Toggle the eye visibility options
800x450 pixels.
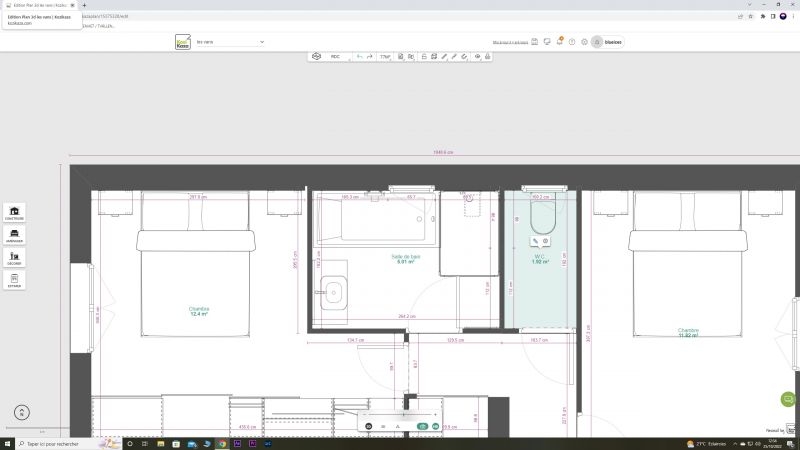pos(478,57)
